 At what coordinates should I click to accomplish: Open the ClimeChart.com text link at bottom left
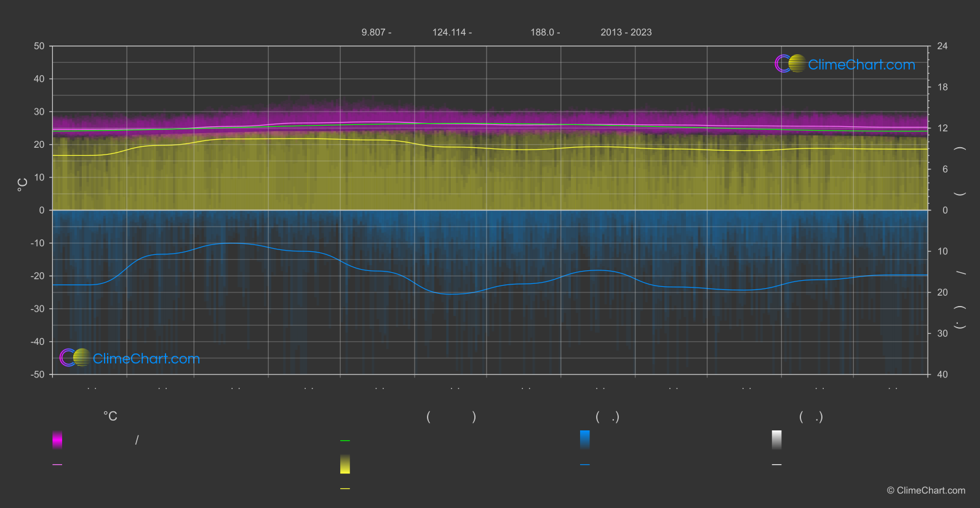[146, 359]
